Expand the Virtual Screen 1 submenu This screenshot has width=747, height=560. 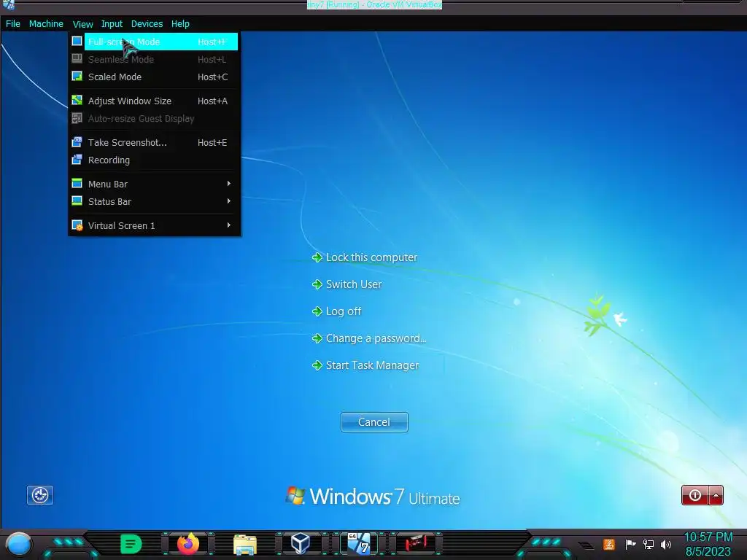tap(154, 226)
